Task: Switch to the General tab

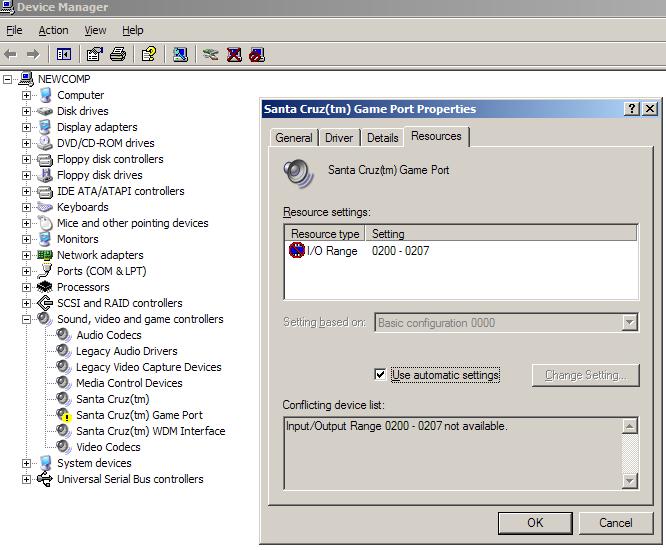Action: click(293, 138)
